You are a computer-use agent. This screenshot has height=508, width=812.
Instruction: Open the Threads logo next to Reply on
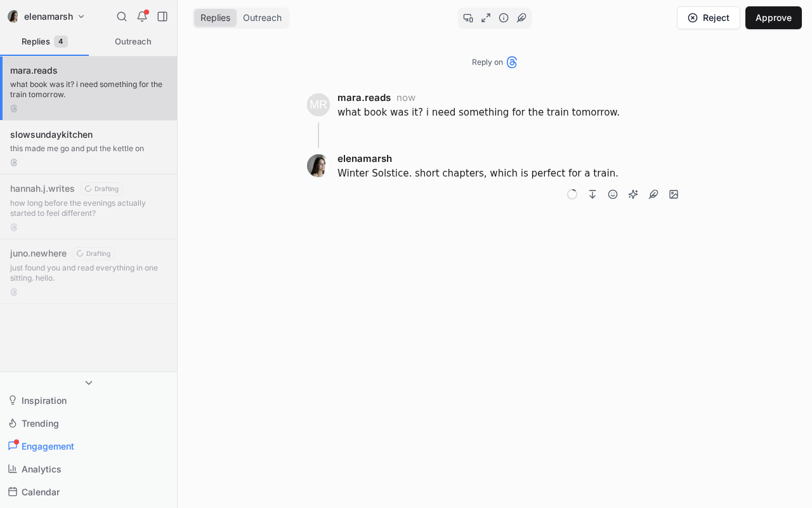click(x=512, y=62)
